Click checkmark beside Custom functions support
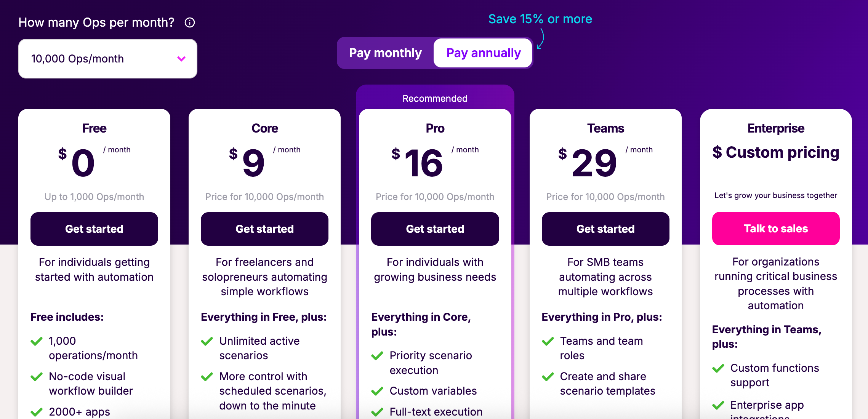 [x=718, y=368]
